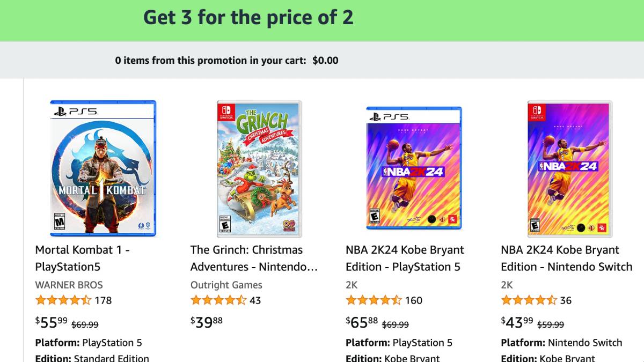The height and width of the screenshot is (362, 644).
Task: Open The Grinch Christmas Adventures cover image
Action: click(259, 168)
